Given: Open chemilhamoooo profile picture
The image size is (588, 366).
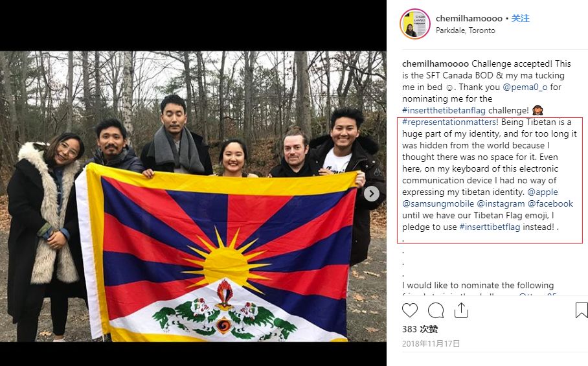Looking at the screenshot, I should coord(414,24).
